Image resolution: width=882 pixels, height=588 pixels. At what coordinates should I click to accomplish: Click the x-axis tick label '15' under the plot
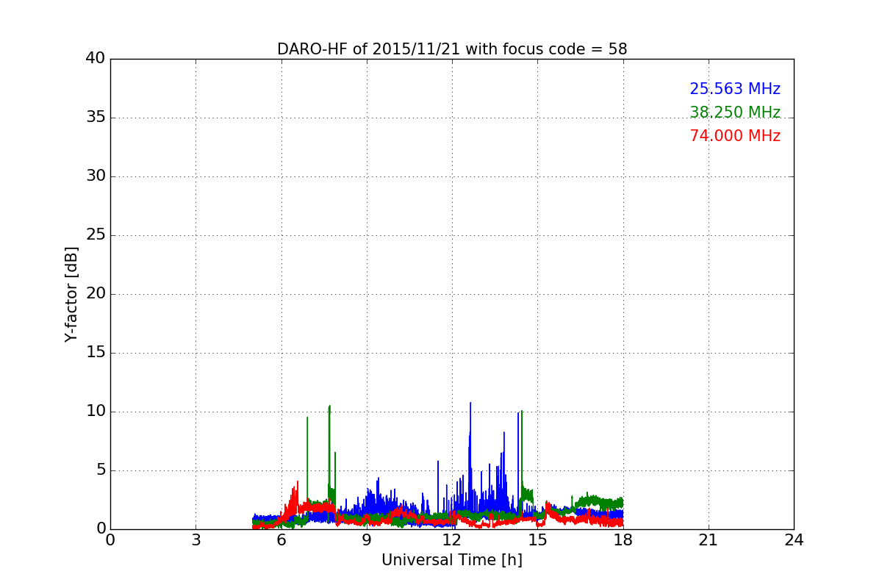point(537,539)
